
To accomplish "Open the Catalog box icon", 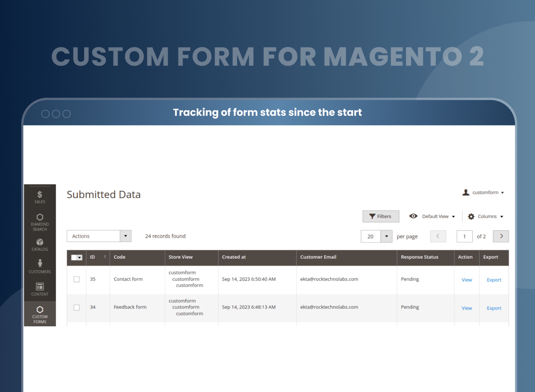I will (40, 242).
